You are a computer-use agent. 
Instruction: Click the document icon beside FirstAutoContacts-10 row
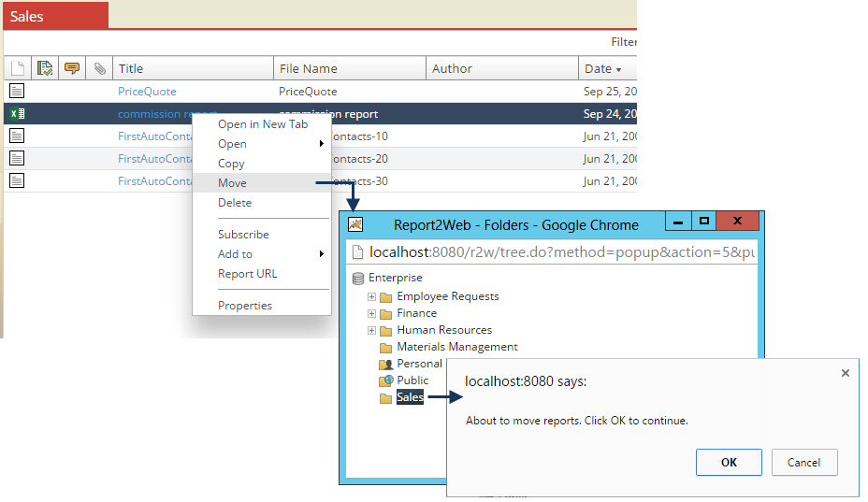(x=17, y=136)
